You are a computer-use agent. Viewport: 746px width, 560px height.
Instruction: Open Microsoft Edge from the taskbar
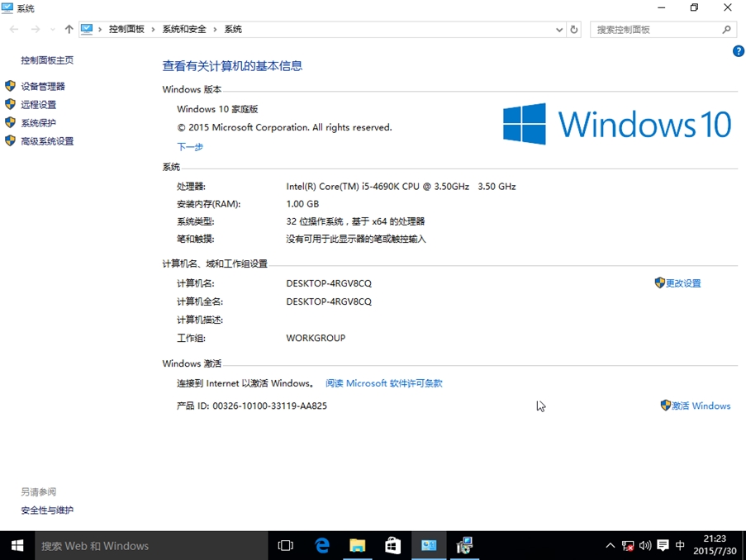tap(322, 545)
